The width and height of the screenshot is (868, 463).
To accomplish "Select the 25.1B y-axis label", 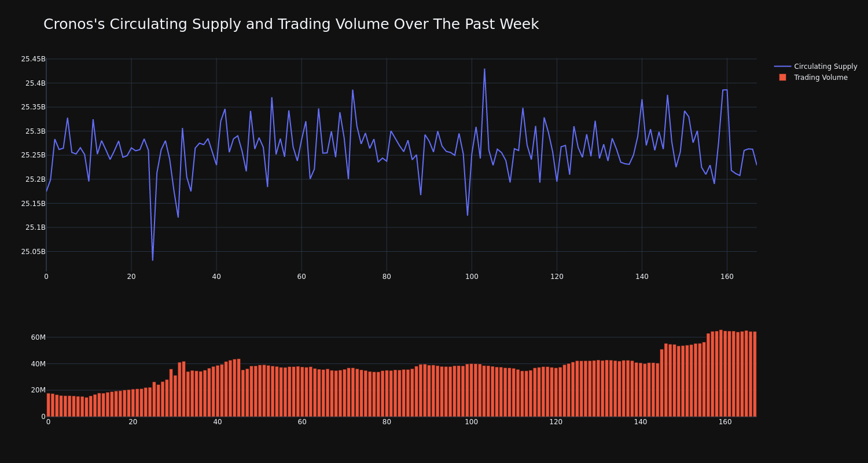I will pyautogui.click(x=35, y=227).
